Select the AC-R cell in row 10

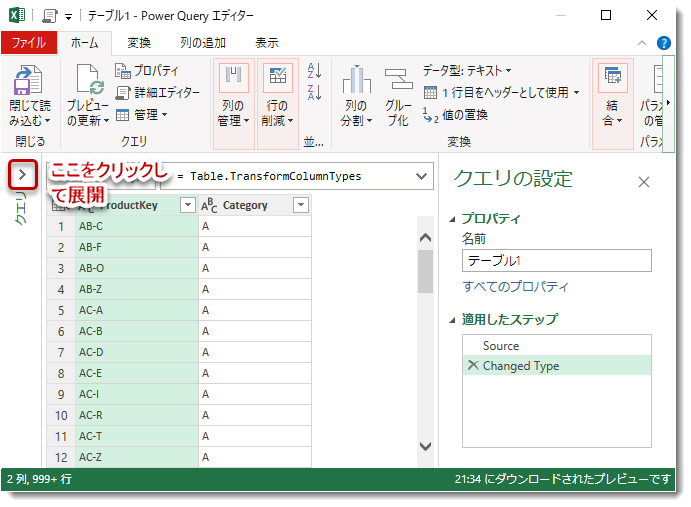coord(137,415)
